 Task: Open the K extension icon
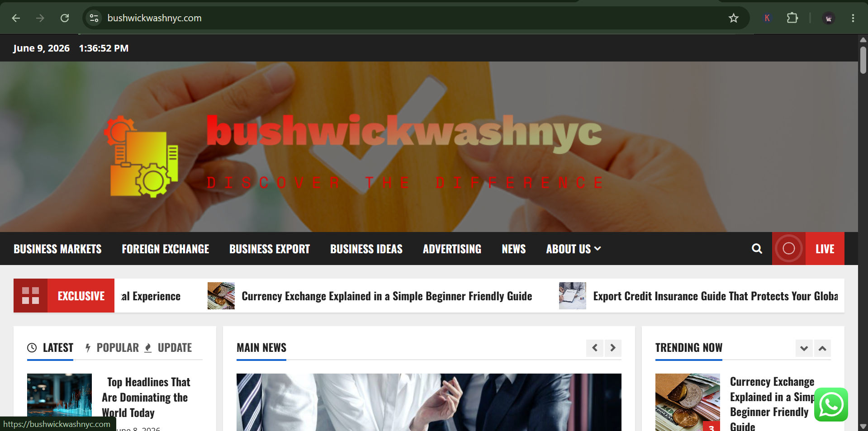[767, 18]
